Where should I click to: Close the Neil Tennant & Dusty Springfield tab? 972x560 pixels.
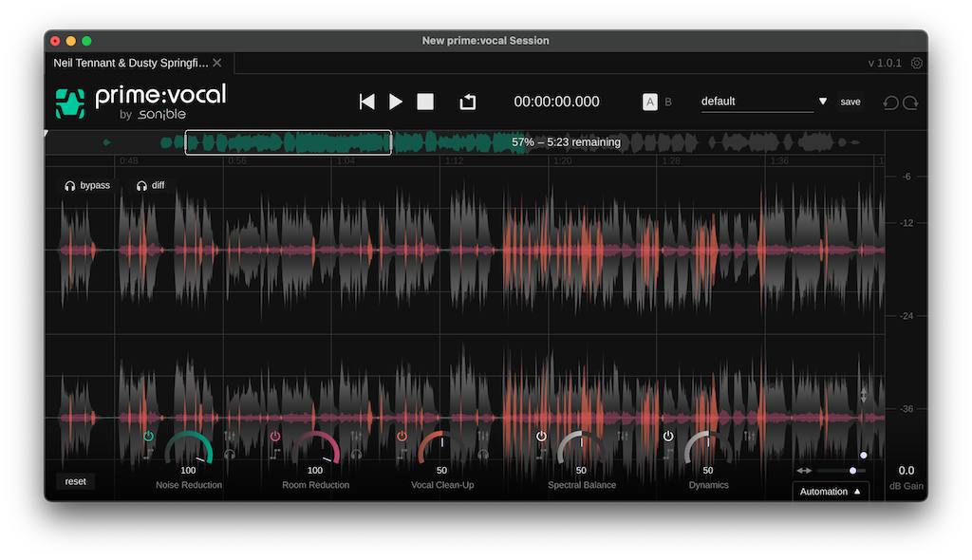[x=217, y=63]
